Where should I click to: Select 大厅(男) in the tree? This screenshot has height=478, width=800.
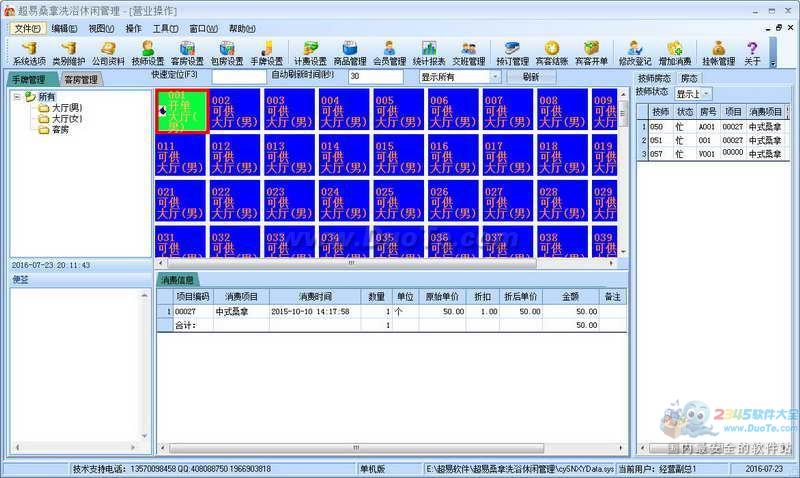(x=66, y=108)
